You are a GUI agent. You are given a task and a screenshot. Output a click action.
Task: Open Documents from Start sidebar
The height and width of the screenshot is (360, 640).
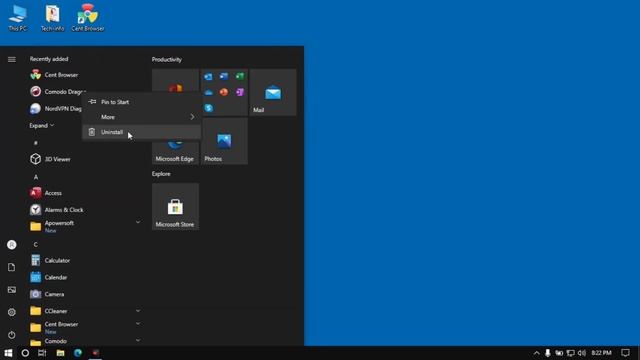pyautogui.click(x=12, y=267)
